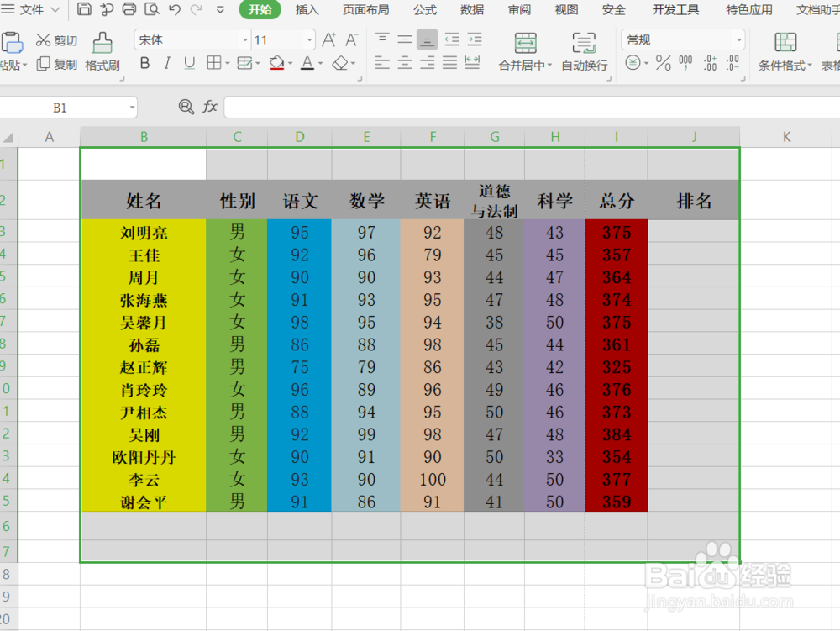This screenshot has width=840, height=631.
Task: Click the fx formula button
Action: point(209,107)
